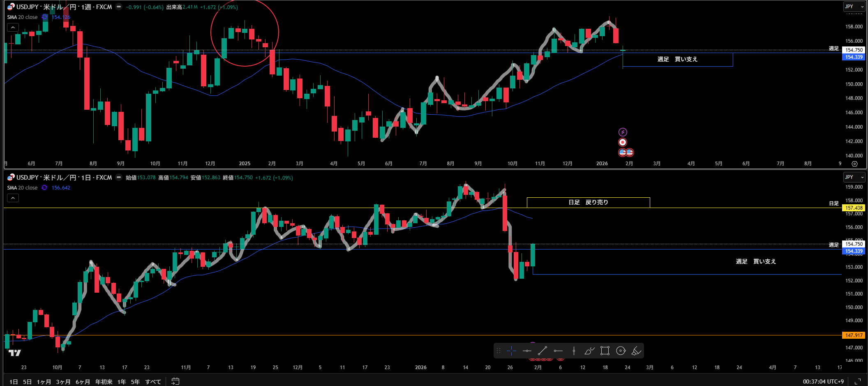Select the horizontal line drawing tool
The height and width of the screenshot is (386, 868).
pos(527,351)
